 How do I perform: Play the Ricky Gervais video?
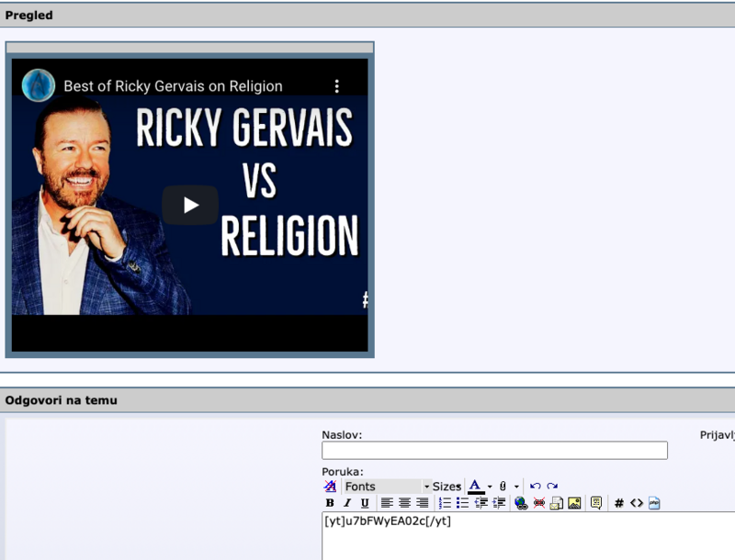tap(190, 205)
